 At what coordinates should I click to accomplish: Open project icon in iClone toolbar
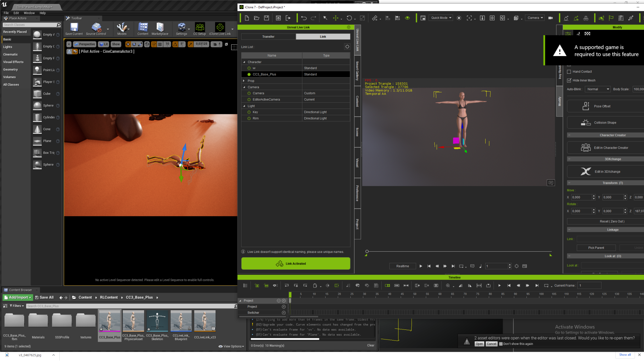pyautogui.click(x=257, y=18)
